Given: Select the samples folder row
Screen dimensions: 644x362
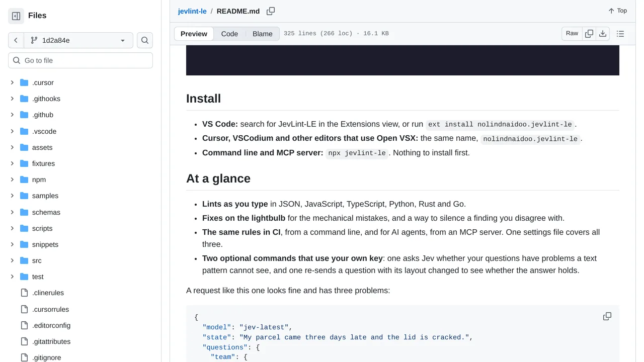Looking at the screenshot, I should (x=80, y=196).
